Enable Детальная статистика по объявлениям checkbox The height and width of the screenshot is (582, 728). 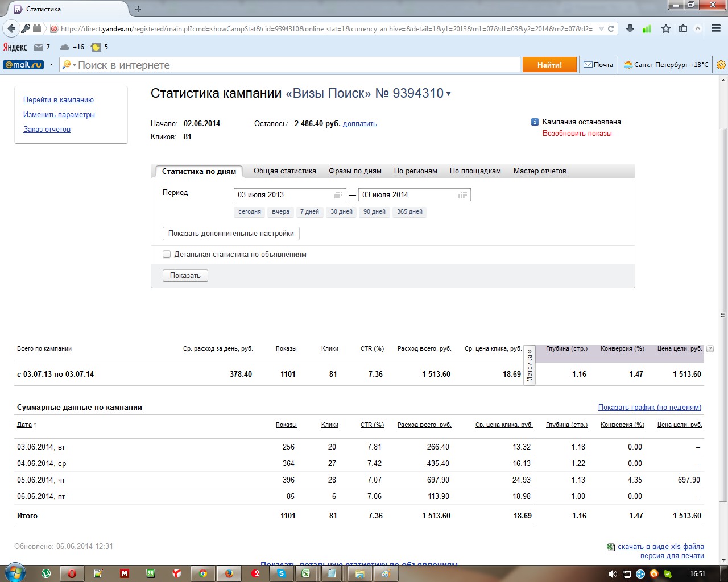tap(167, 255)
